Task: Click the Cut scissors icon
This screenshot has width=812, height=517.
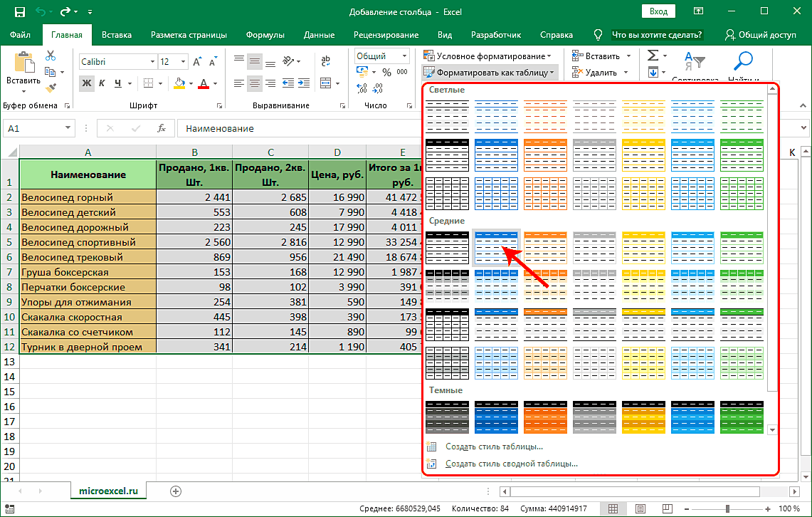Action: coord(51,56)
